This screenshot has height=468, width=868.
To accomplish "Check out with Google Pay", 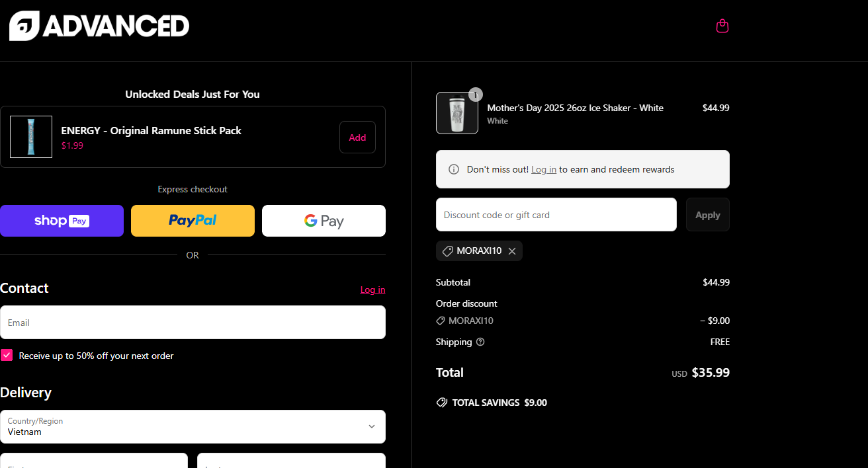I will click(x=324, y=221).
